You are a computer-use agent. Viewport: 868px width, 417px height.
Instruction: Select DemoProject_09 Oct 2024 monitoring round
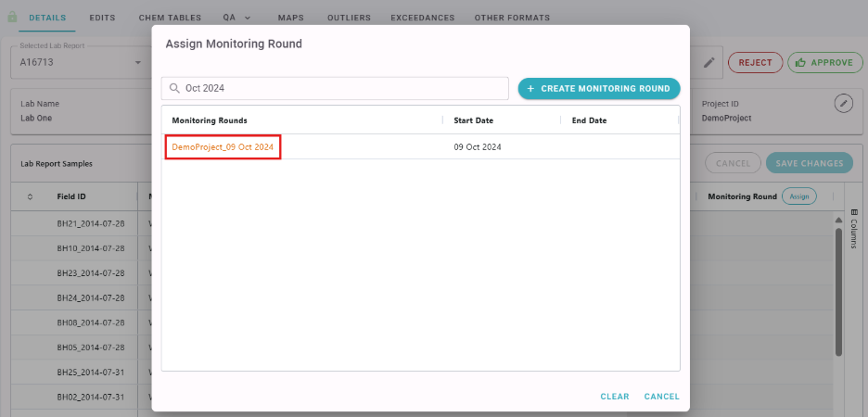tap(223, 147)
